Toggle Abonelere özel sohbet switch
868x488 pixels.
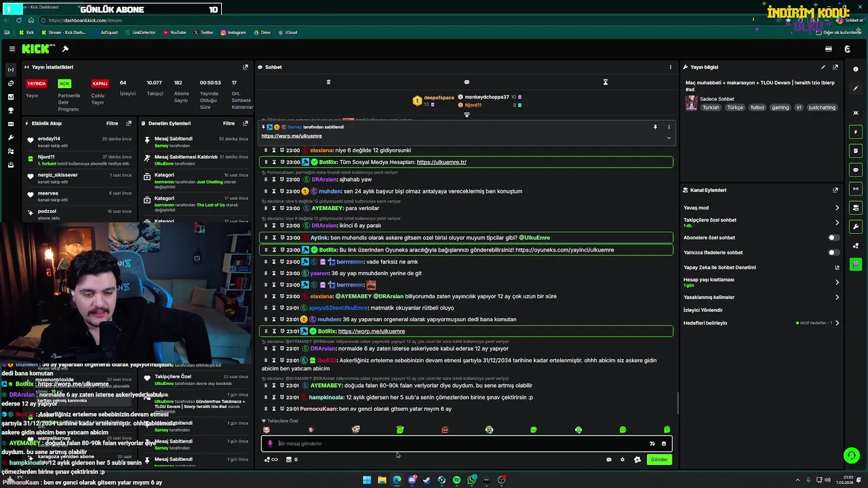click(833, 238)
